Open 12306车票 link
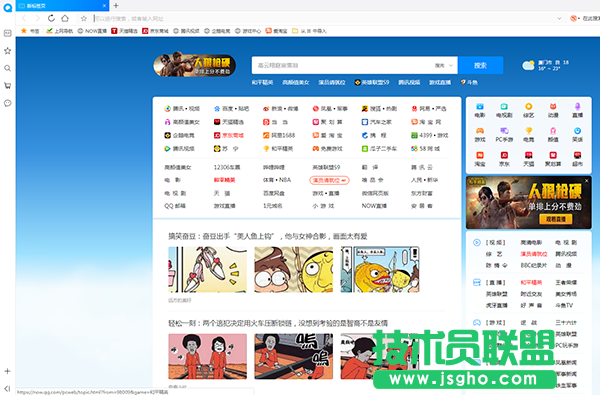The image size is (600, 395). [227, 167]
